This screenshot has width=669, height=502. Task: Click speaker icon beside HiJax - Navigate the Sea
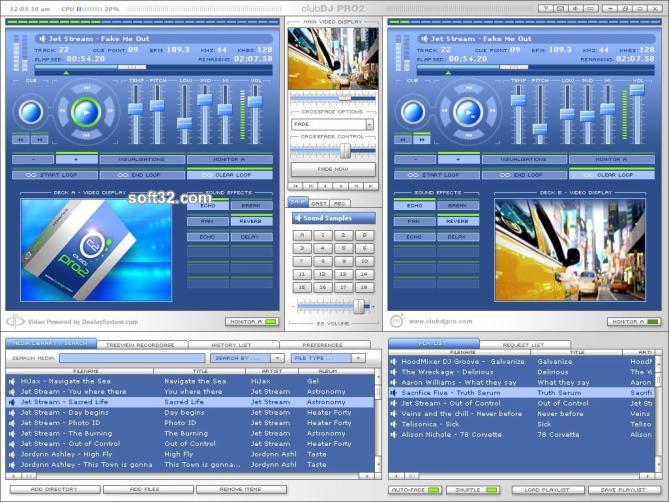12,381
